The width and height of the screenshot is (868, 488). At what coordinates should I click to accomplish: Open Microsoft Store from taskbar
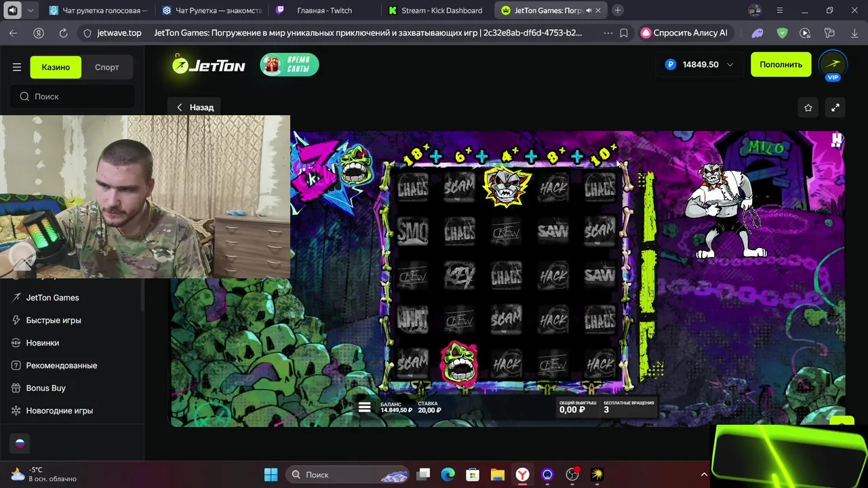pyautogui.click(x=473, y=474)
